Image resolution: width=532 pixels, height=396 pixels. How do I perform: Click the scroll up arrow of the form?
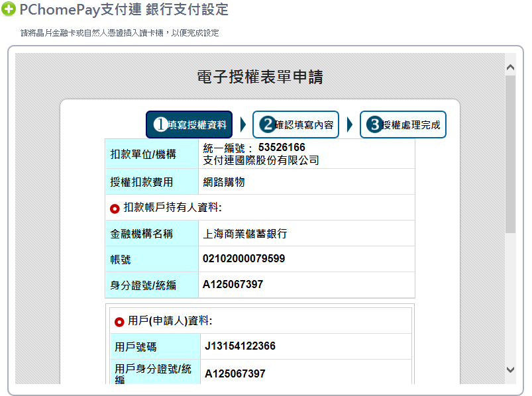coord(510,68)
